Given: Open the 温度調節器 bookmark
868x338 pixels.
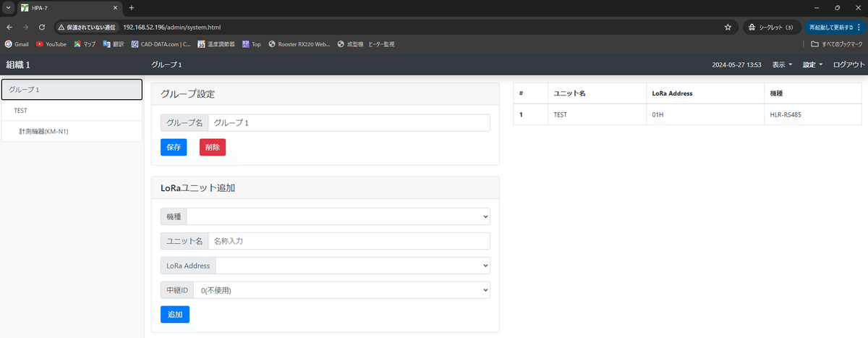Looking at the screenshot, I should pos(216,44).
